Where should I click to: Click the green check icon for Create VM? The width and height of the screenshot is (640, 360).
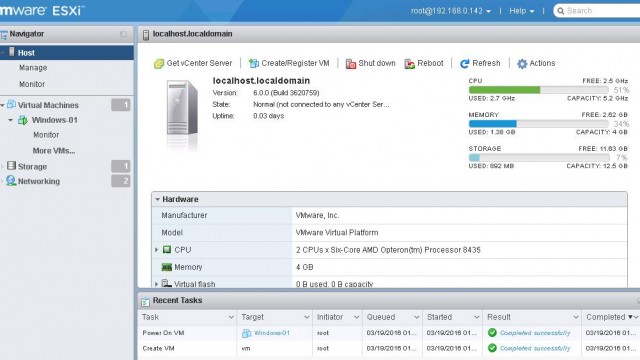[x=492, y=348]
